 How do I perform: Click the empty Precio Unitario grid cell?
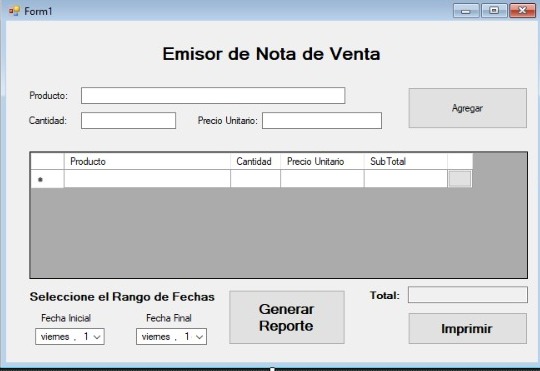point(322,179)
